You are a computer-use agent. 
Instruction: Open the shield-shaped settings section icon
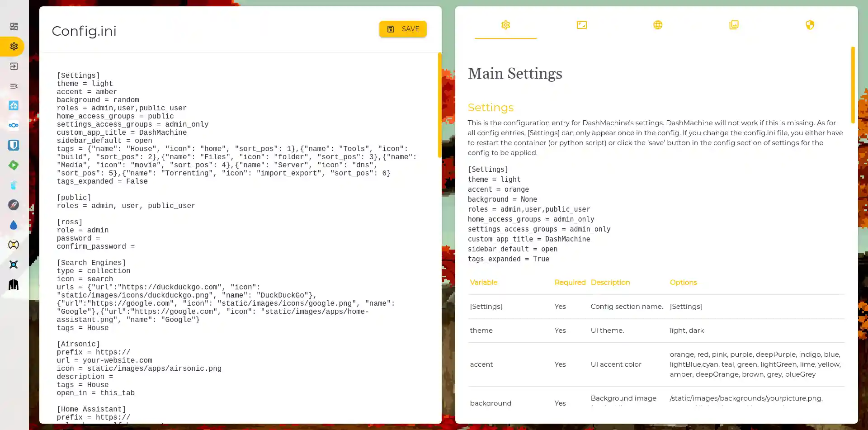point(809,25)
